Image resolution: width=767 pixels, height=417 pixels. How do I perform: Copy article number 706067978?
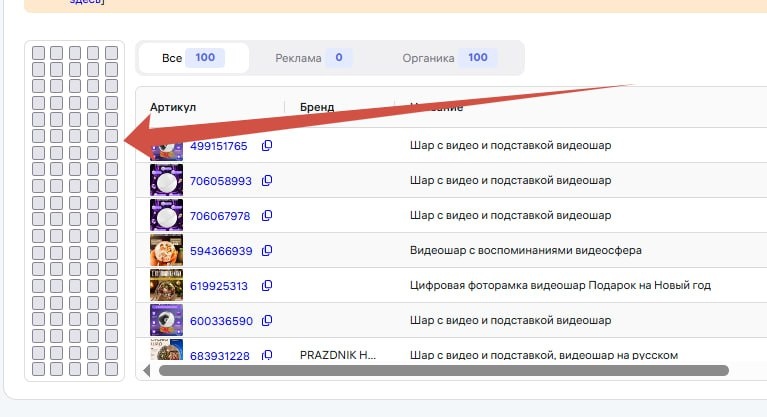pos(267,216)
